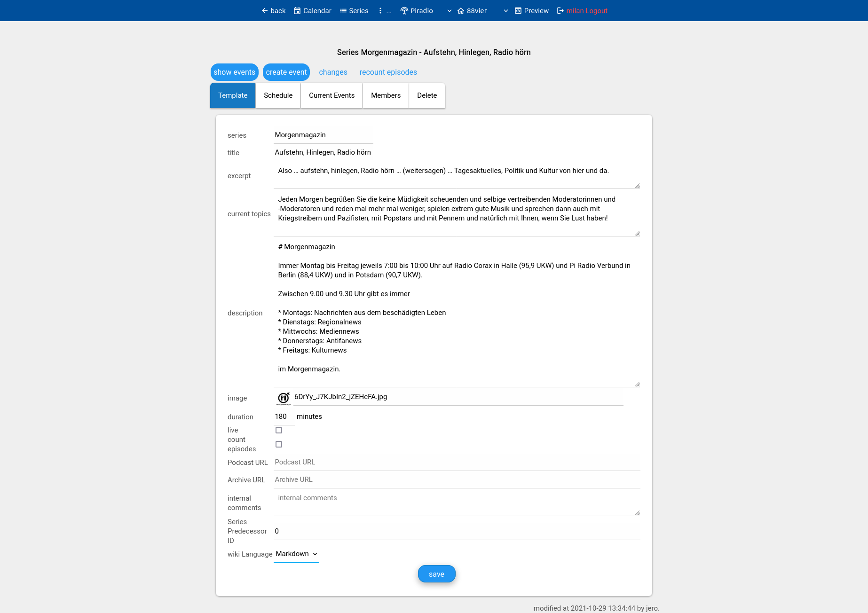Click the Series list icon
Screen dimensions: 868x613
343,11
